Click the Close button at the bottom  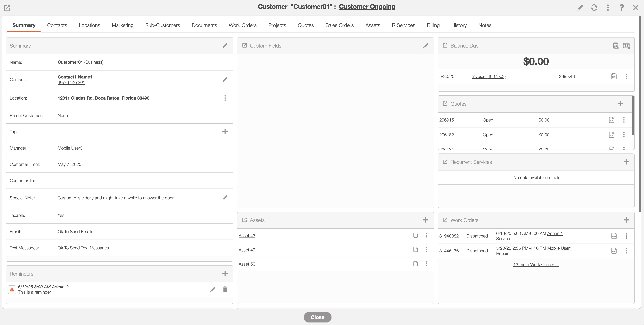317,317
